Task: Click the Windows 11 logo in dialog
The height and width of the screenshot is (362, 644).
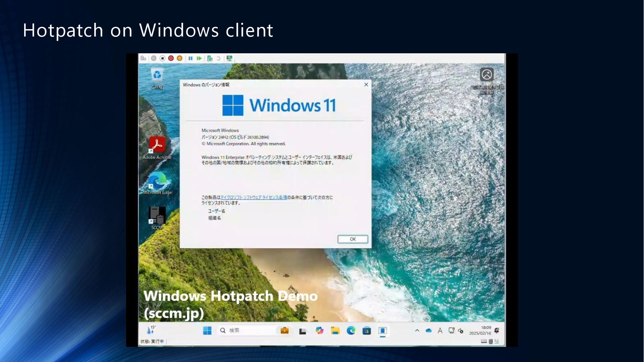Action: (279, 105)
